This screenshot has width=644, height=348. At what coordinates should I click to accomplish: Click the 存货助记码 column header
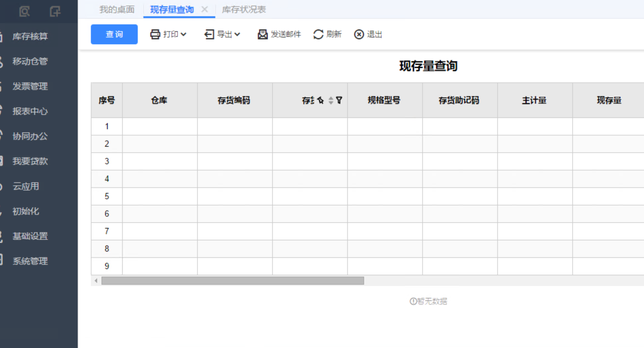459,100
